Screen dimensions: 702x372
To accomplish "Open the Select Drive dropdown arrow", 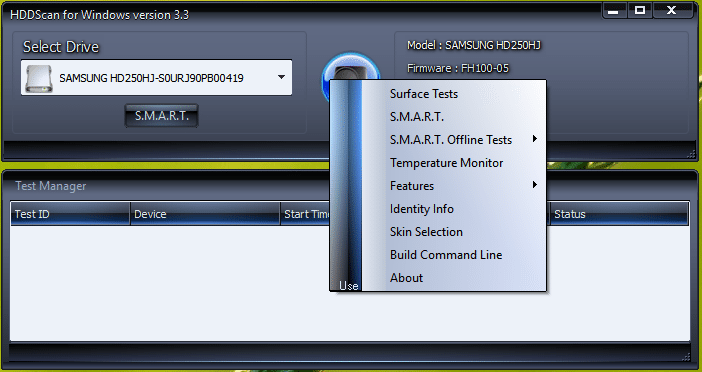I will click(281, 77).
